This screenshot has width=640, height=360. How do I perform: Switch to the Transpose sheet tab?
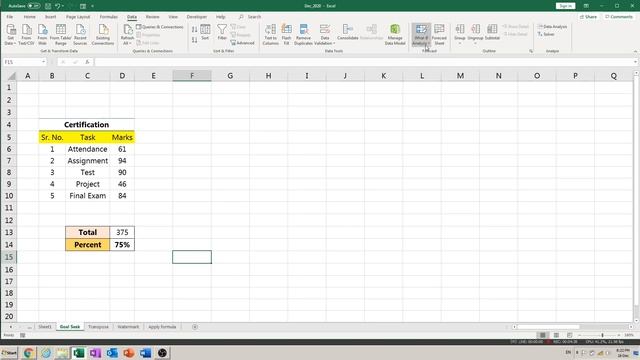(98, 327)
